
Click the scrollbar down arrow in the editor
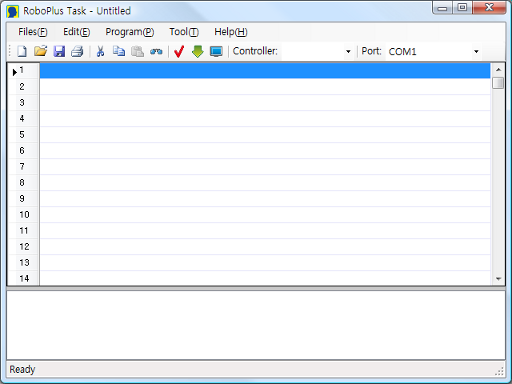[x=498, y=279]
